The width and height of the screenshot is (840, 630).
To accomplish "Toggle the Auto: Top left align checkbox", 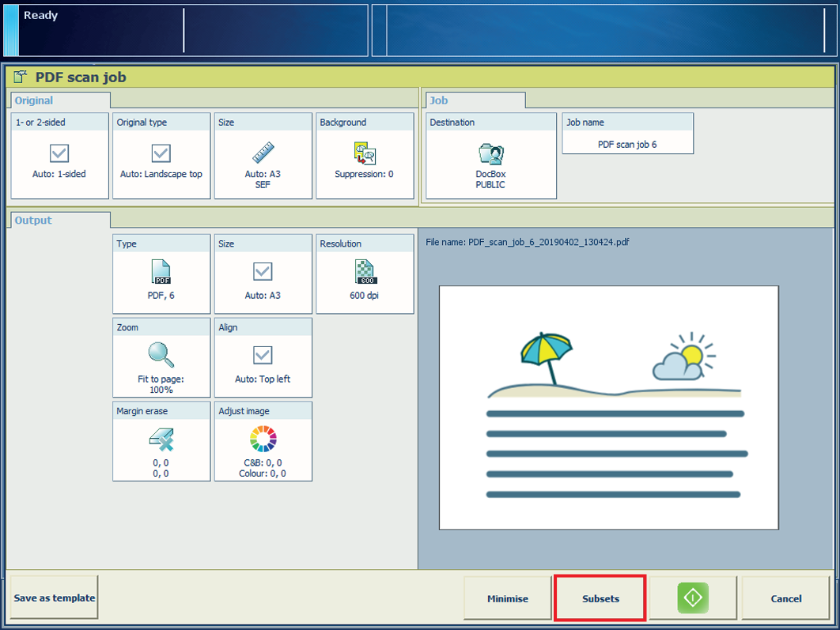I will click(263, 355).
